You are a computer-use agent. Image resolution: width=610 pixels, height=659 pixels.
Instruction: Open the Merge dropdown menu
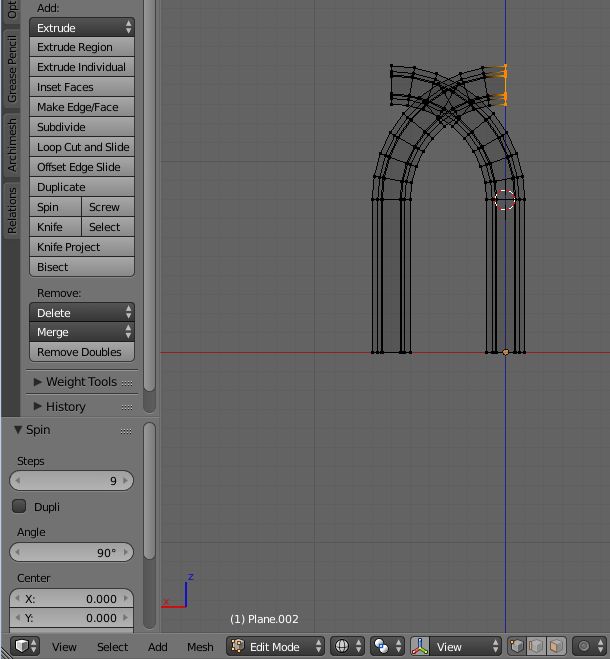pyautogui.click(x=82, y=332)
